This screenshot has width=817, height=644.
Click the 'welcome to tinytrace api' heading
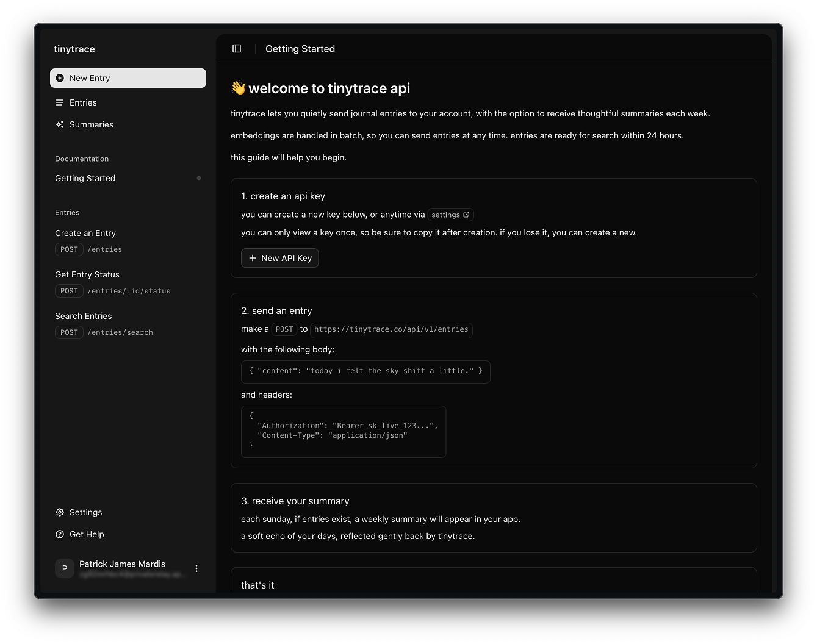click(x=329, y=88)
